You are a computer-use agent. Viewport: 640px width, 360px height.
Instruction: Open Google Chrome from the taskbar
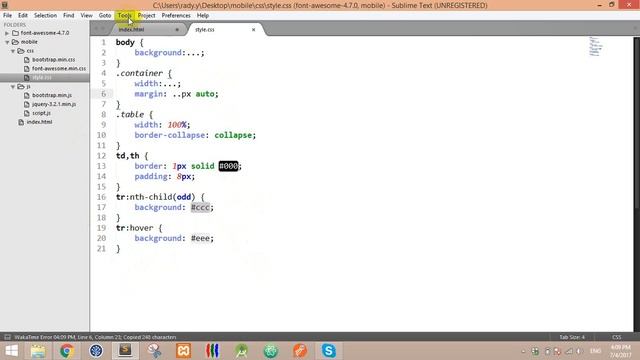coord(67,351)
